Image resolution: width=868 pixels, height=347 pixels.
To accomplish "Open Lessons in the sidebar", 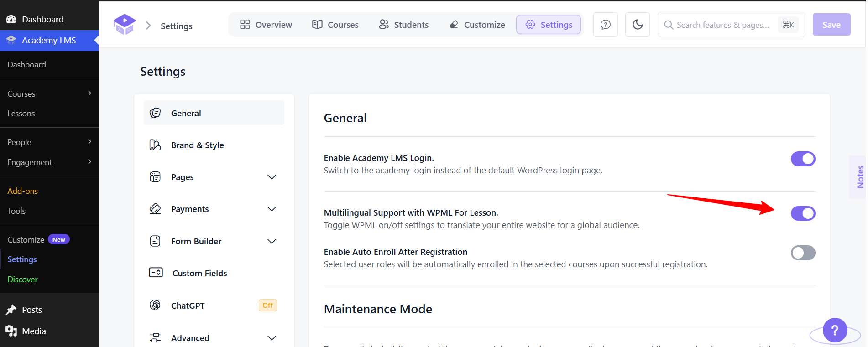I will click(x=21, y=114).
